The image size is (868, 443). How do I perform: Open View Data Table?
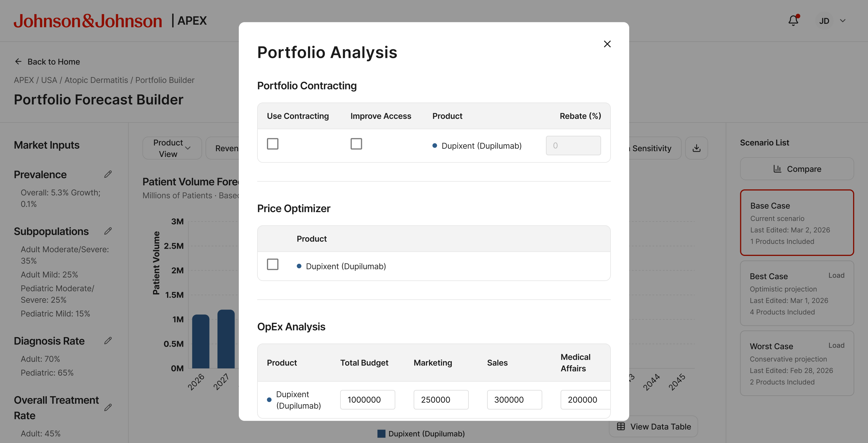point(653,426)
